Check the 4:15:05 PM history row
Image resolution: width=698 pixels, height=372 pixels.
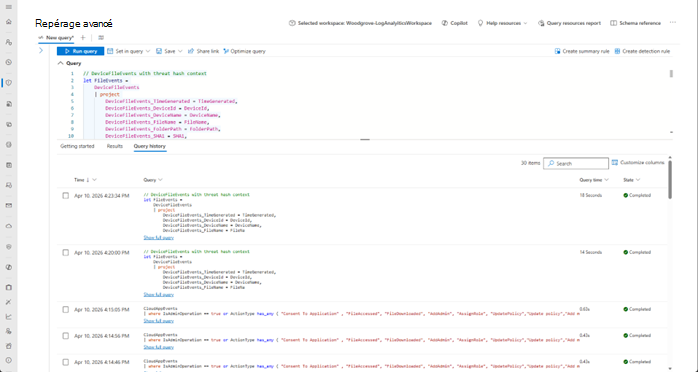[x=65, y=310]
